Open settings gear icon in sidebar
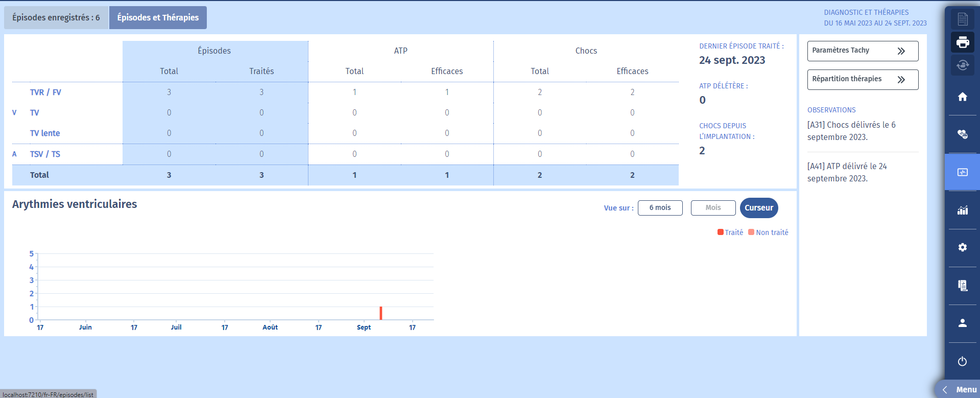980x398 pixels. (962, 248)
